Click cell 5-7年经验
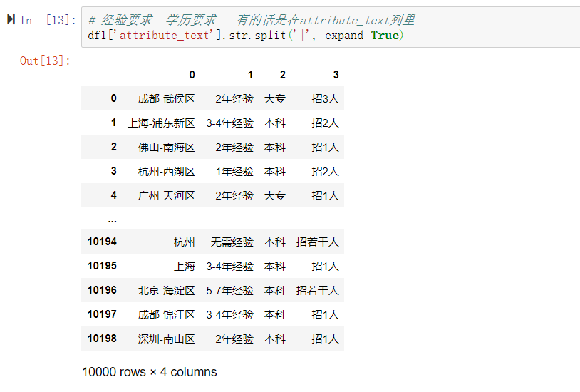The height and width of the screenshot is (392, 580). (x=229, y=291)
